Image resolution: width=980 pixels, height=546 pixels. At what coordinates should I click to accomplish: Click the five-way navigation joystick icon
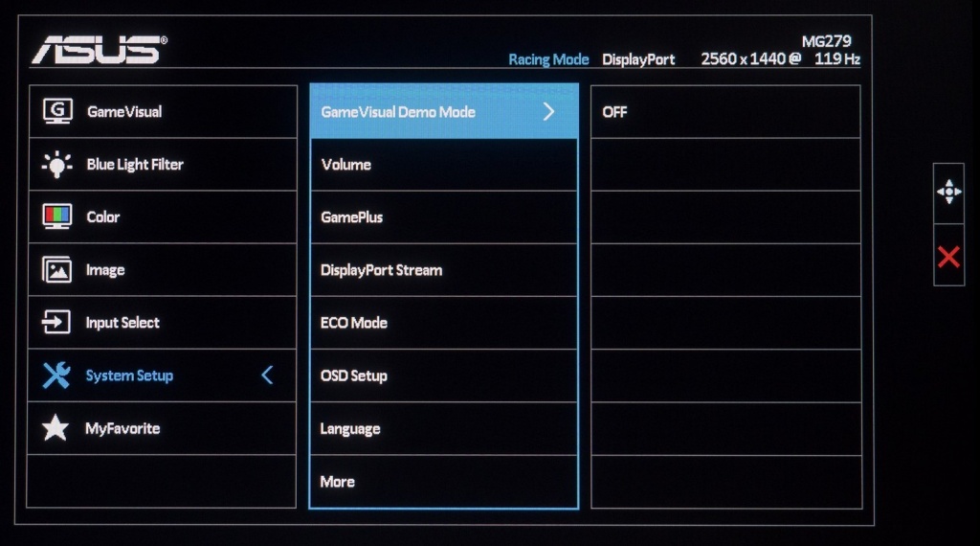point(948,192)
